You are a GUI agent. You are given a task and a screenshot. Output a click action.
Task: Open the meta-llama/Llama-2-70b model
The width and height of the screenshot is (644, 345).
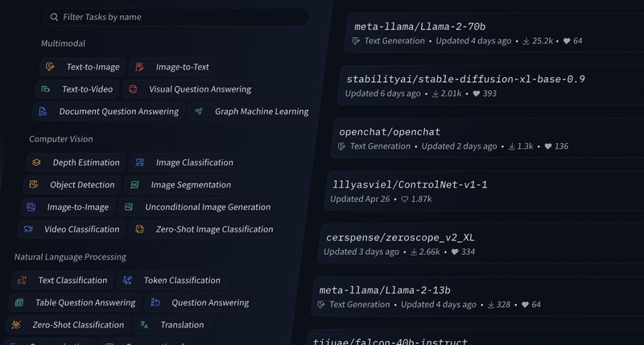click(419, 27)
